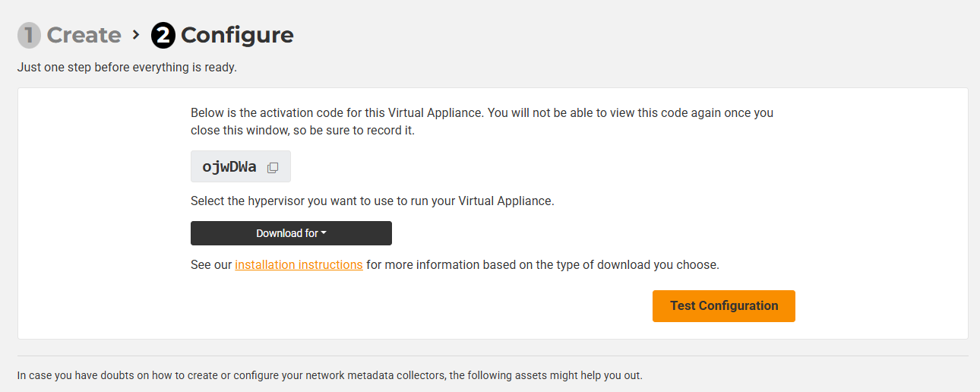This screenshot has height=392, width=980.
Task: Select the Configure step heading
Action: pyautogui.click(x=237, y=35)
